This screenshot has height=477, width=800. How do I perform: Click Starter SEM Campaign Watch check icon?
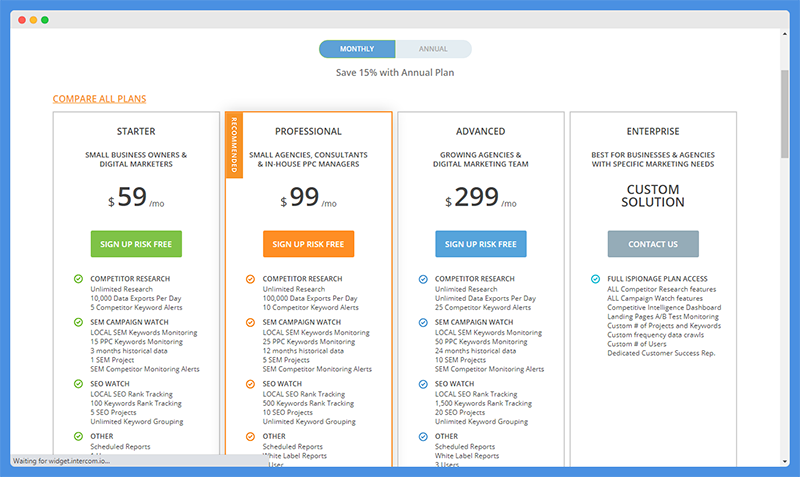pos(78,322)
